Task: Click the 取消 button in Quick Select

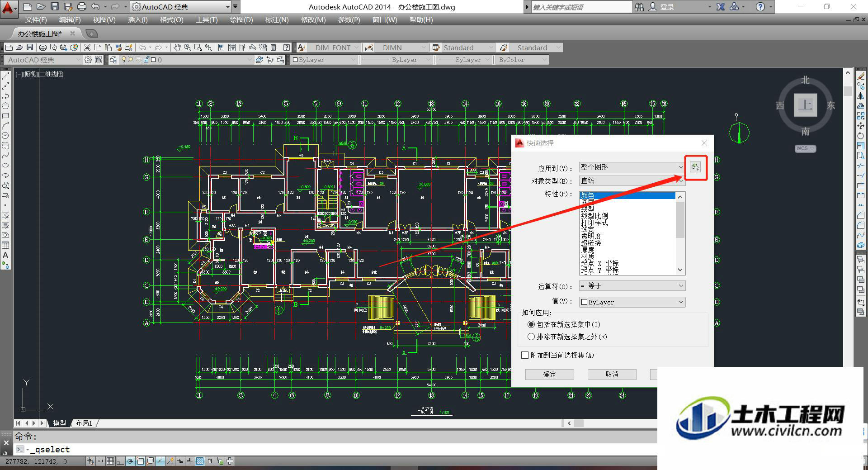Action: pyautogui.click(x=612, y=375)
